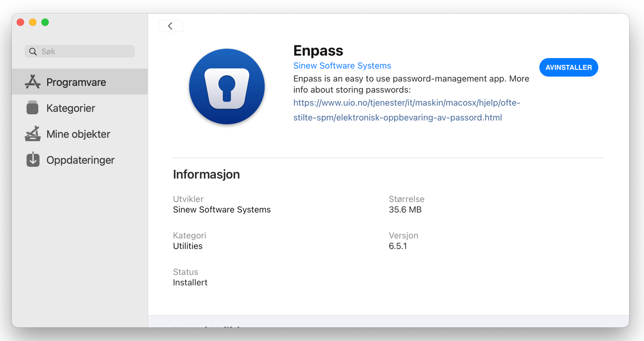Click the green full-screen window button

tap(45, 22)
